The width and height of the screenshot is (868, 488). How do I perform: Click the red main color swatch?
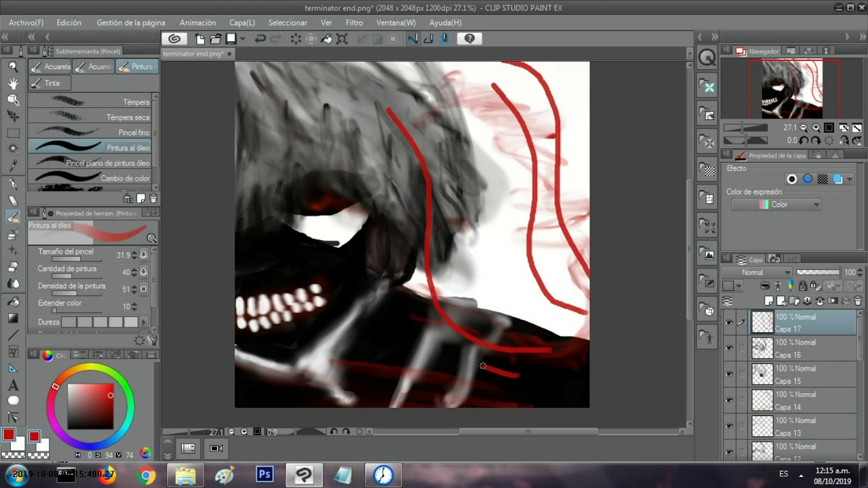9,434
